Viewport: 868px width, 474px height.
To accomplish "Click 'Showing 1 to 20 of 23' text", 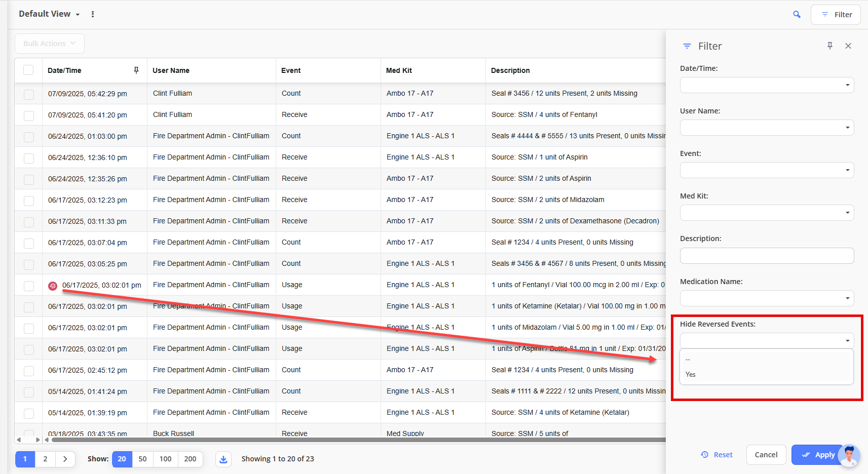I will point(278,459).
